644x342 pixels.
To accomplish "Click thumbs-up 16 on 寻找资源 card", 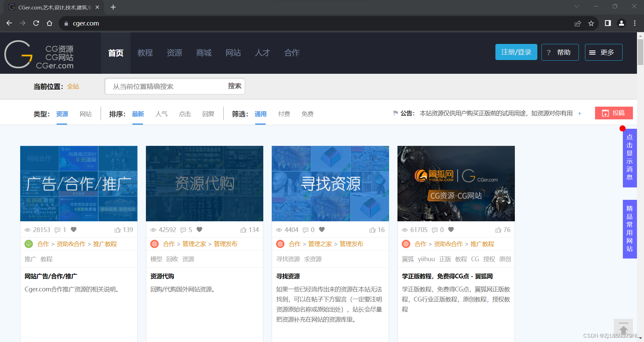I will [x=377, y=230].
